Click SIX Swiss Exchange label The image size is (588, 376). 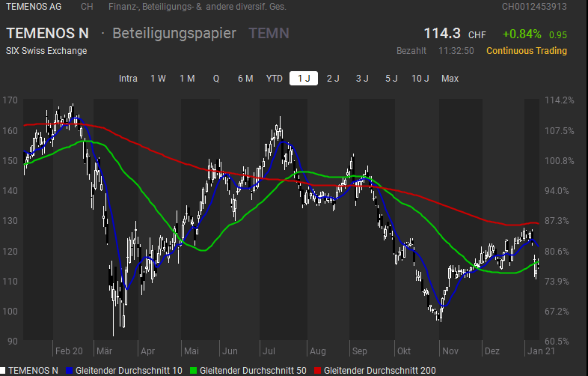click(x=46, y=51)
